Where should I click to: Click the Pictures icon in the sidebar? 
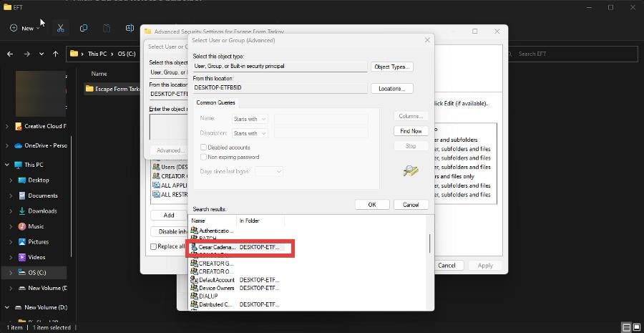[22, 242]
